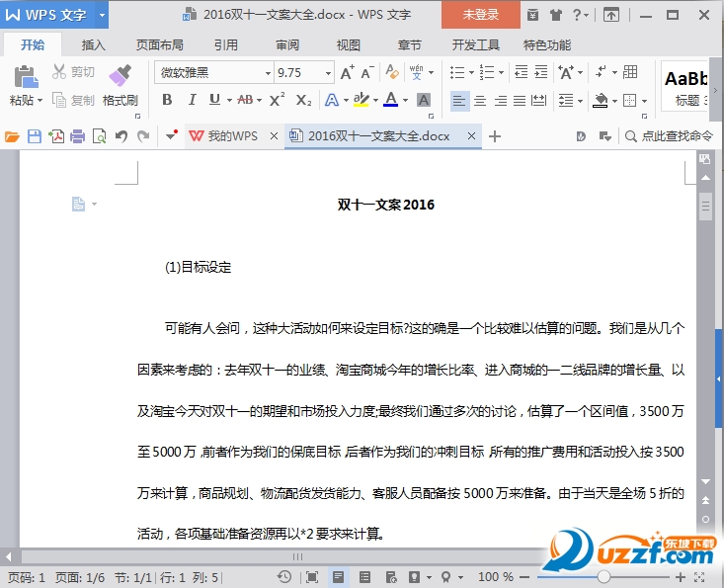The height and width of the screenshot is (588, 724).
Task: Click the vertical scrollbar thumb
Action: [705, 207]
